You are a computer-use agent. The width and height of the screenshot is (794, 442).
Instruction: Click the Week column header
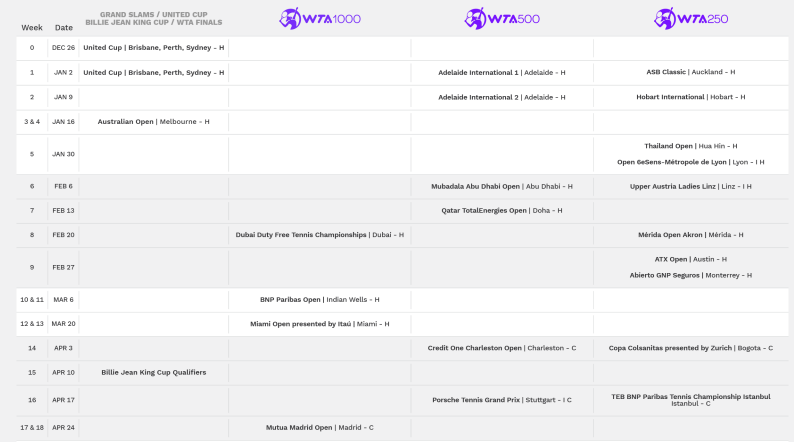click(32, 27)
